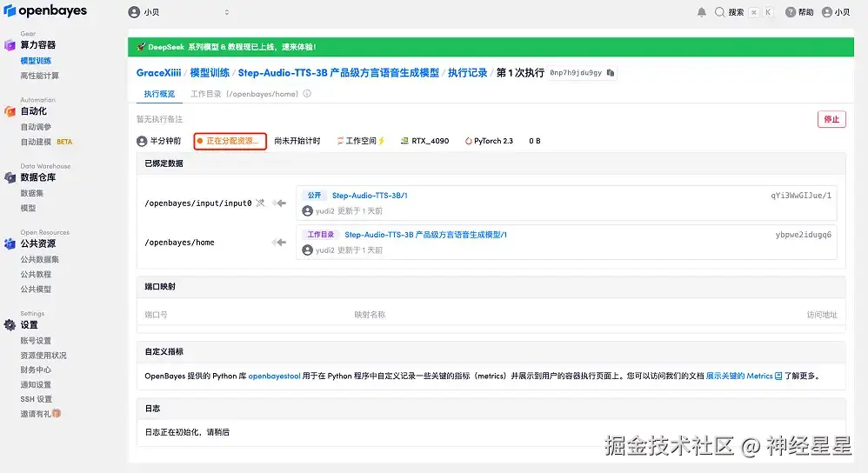The image size is (868, 473).
Task: Click Step-Audio-TTS-3B 产品级方言语音生成模型 breadcrumb
Action: [x=338, y=72]
